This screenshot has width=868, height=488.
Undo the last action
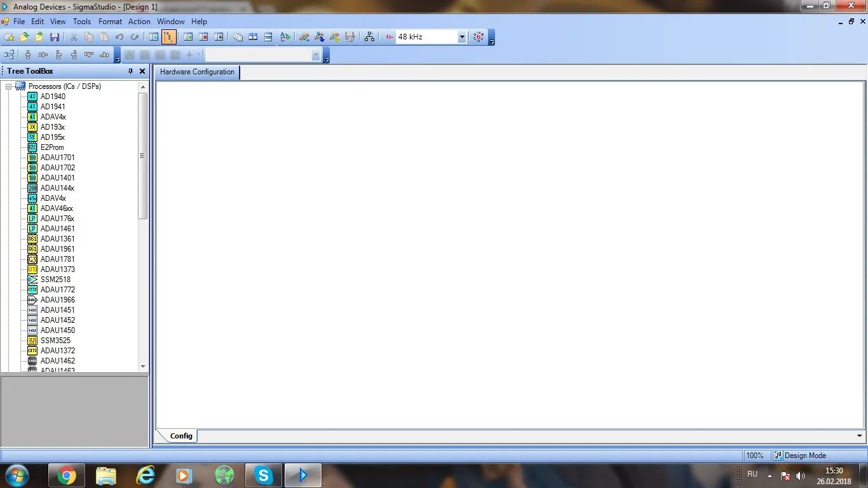(x=119, y=37)
